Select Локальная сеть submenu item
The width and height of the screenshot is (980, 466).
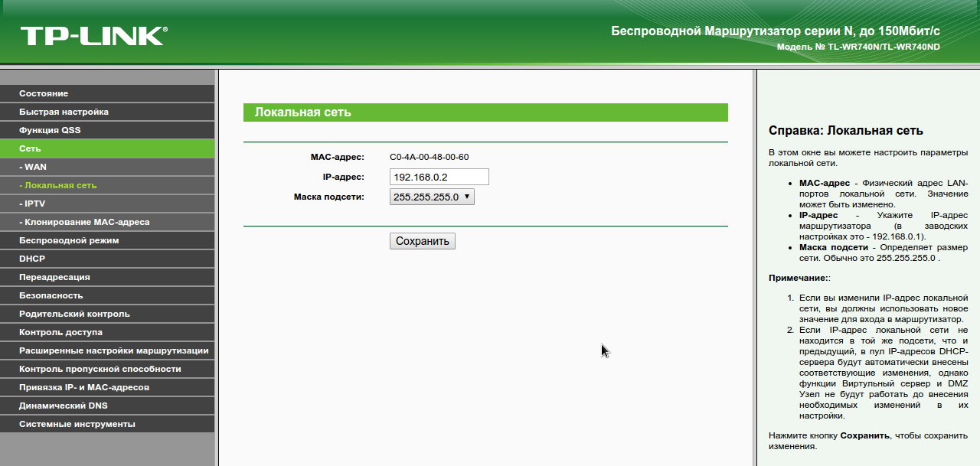107,185
